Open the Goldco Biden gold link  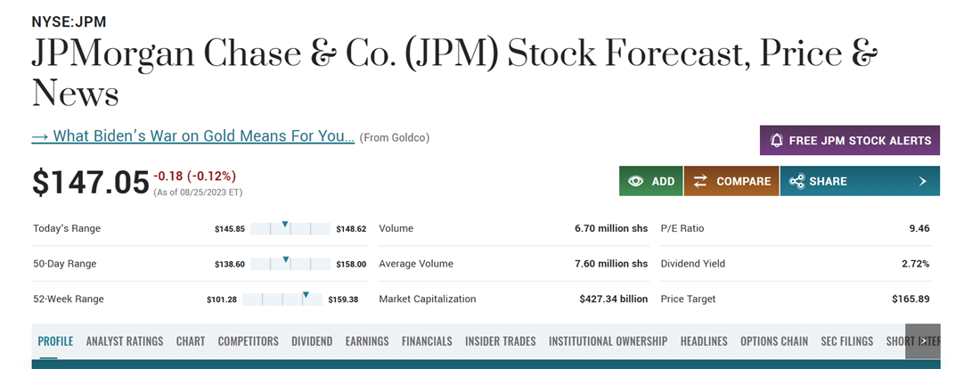tap(193, 136)
